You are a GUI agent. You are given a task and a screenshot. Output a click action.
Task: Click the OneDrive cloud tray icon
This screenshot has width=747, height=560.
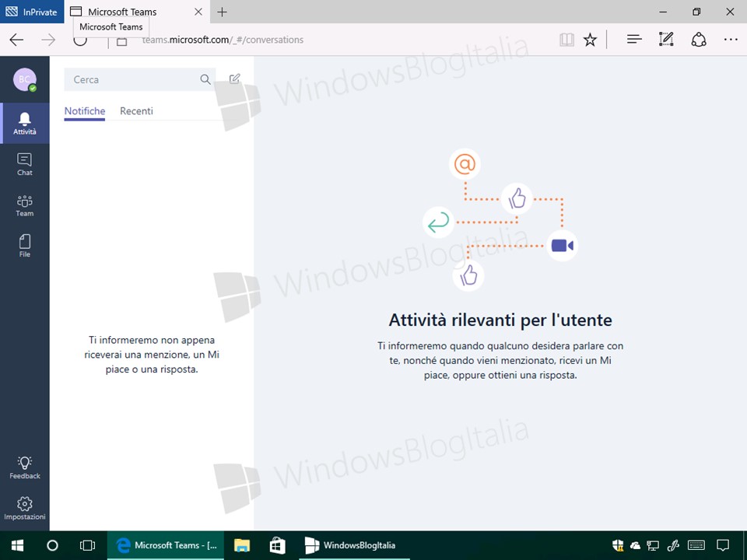[x=635, y=546]
